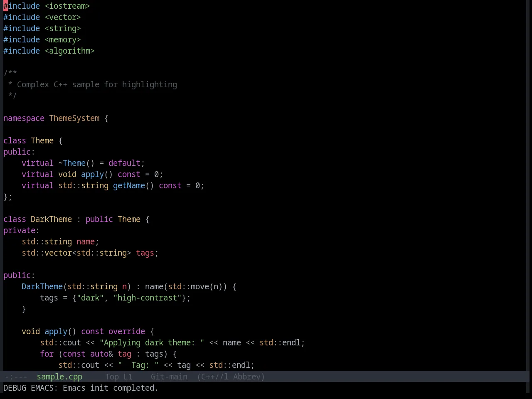The height and width of the screenshot is (399, 532).
Task: Click the comment 'Complex C++ sample for highlighting'
Action: [x=97, y=84]
